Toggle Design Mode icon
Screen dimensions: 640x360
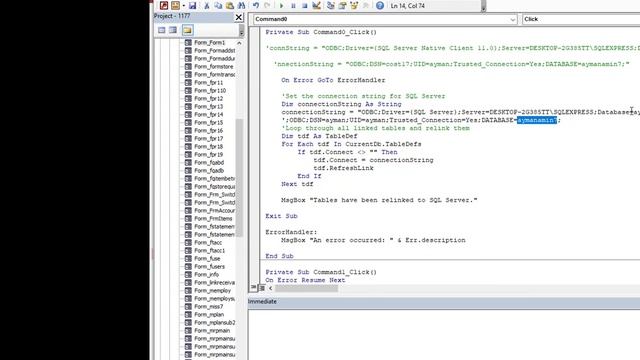click(x=316, y=5)
